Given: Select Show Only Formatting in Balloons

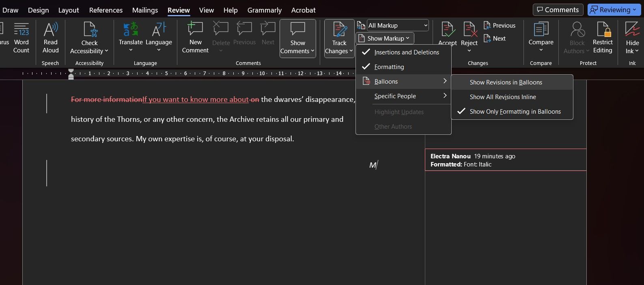Looking at the screenshot, I should click(x=515, y=112).
